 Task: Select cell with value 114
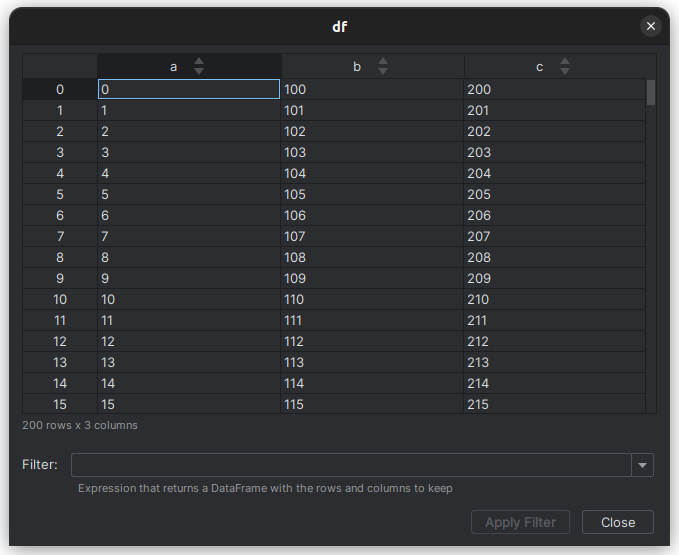[372, 383]
